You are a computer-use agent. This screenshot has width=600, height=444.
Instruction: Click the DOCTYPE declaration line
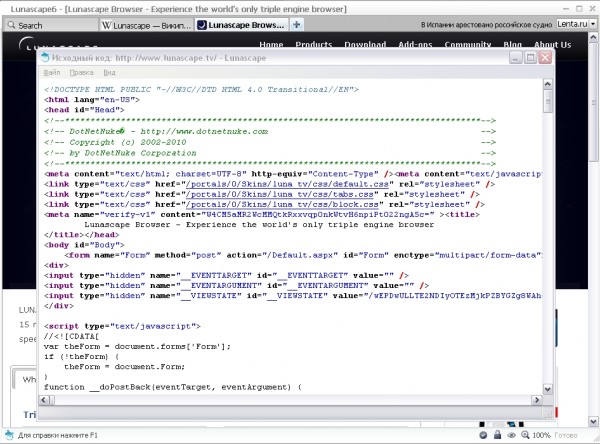(x=201, y=90)
